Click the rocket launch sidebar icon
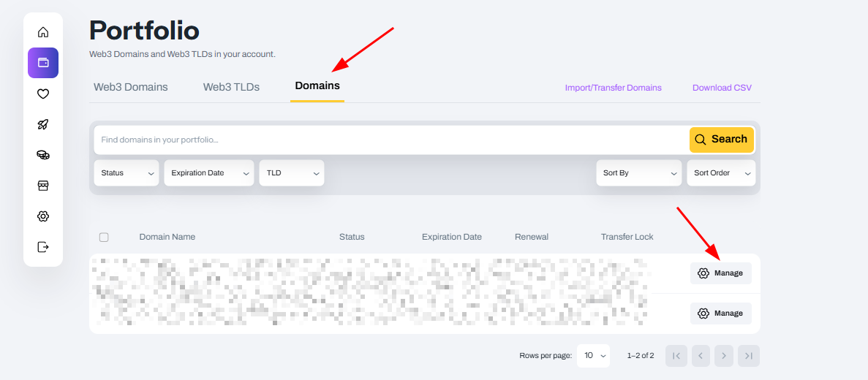868x380 pixels. pyautogui.click(x=43, y=124)
